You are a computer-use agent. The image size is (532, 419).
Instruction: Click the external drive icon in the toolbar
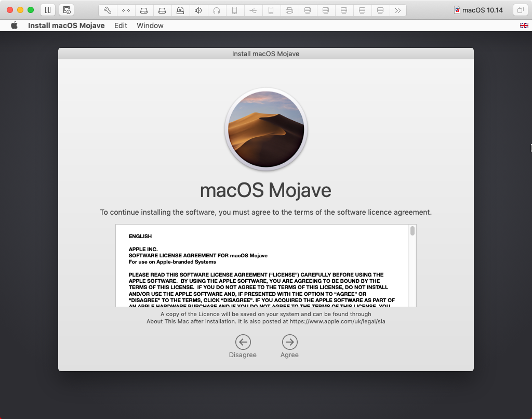[144, 9]
